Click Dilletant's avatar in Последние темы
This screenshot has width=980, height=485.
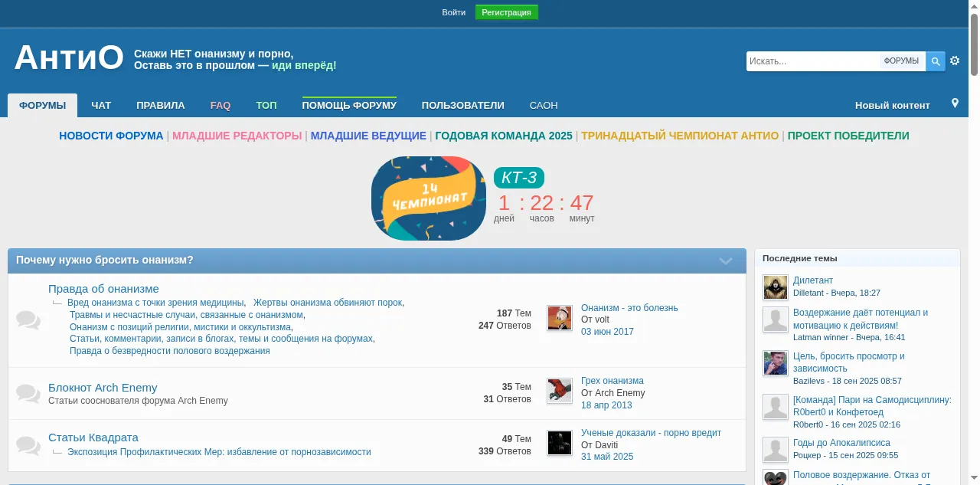(776, 287)
